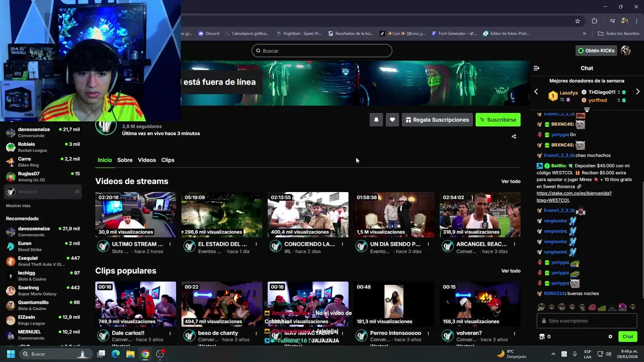The height and width of the screenshot is (362, 644).
Task: Go to previous top donors page
Action: click(536, 92)
